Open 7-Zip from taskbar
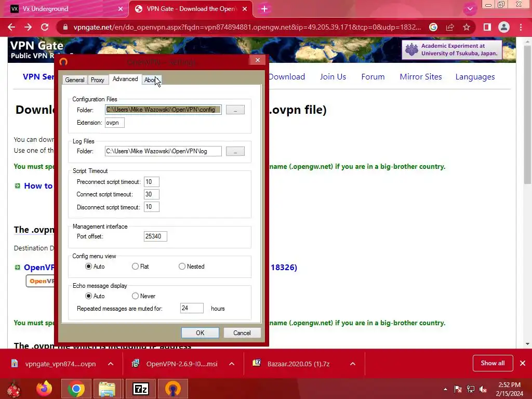The height and width of the screenshot is (399, 532). [141, 389]
